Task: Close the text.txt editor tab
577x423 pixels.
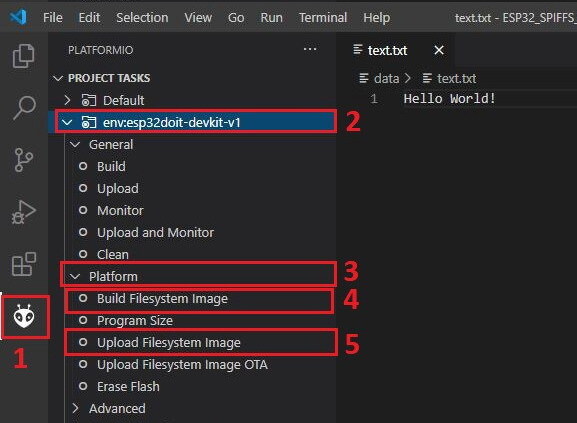Action: tap(439, 50)
